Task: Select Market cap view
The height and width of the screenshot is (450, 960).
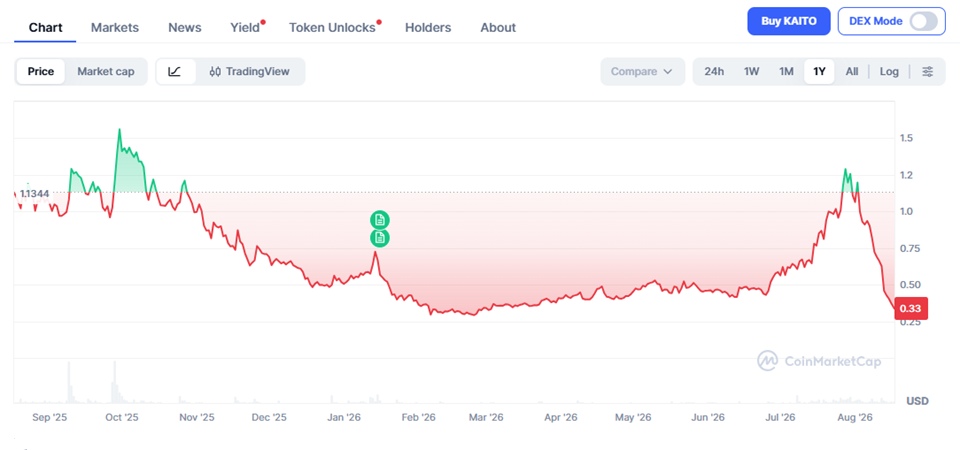Action: coord(105,72)
